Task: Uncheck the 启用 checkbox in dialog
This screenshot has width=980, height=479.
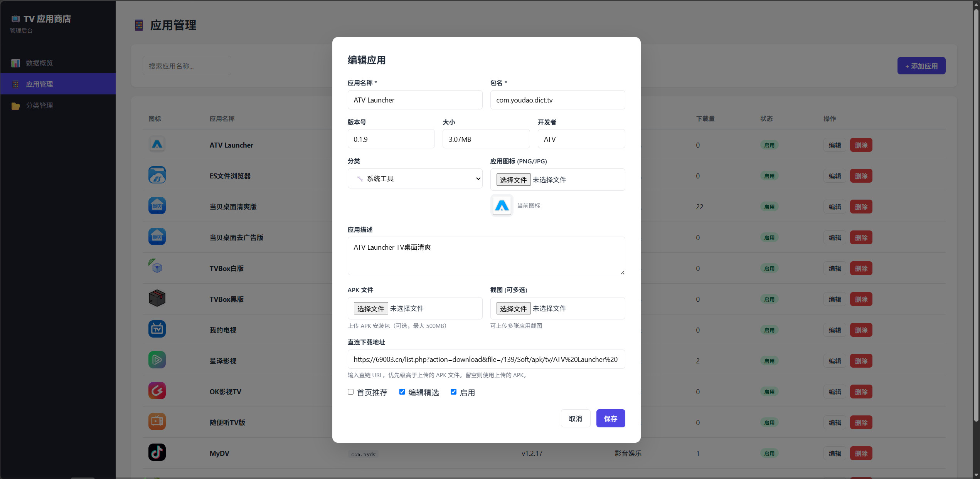Action: click(x=453, y=392)
